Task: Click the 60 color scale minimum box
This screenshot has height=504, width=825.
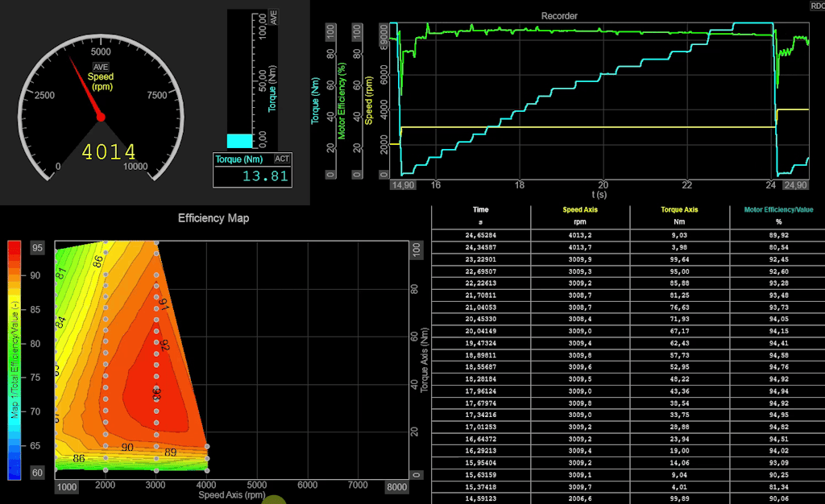Action: [37, 473]
